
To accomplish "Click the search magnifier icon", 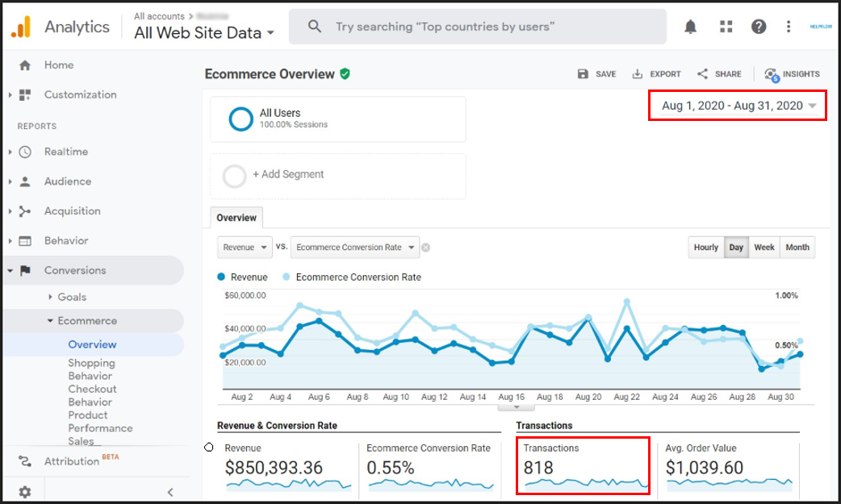I will tap(315, 27).
